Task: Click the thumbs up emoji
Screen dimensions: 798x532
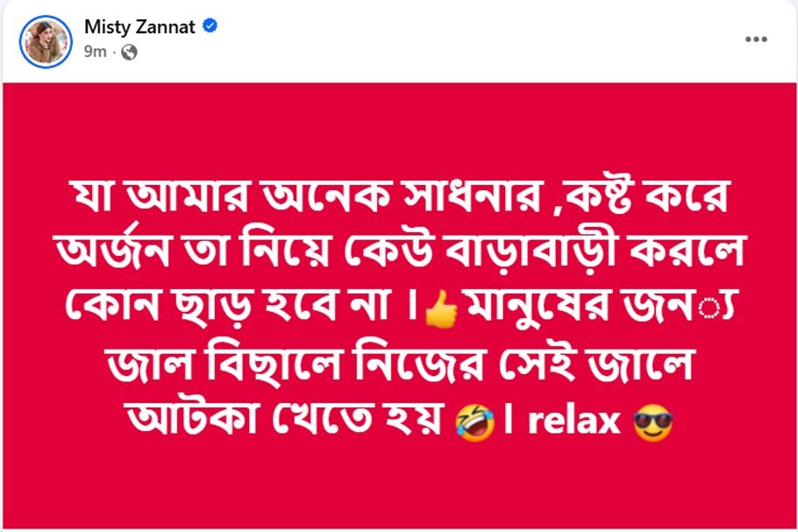Action: pos(442,309)
